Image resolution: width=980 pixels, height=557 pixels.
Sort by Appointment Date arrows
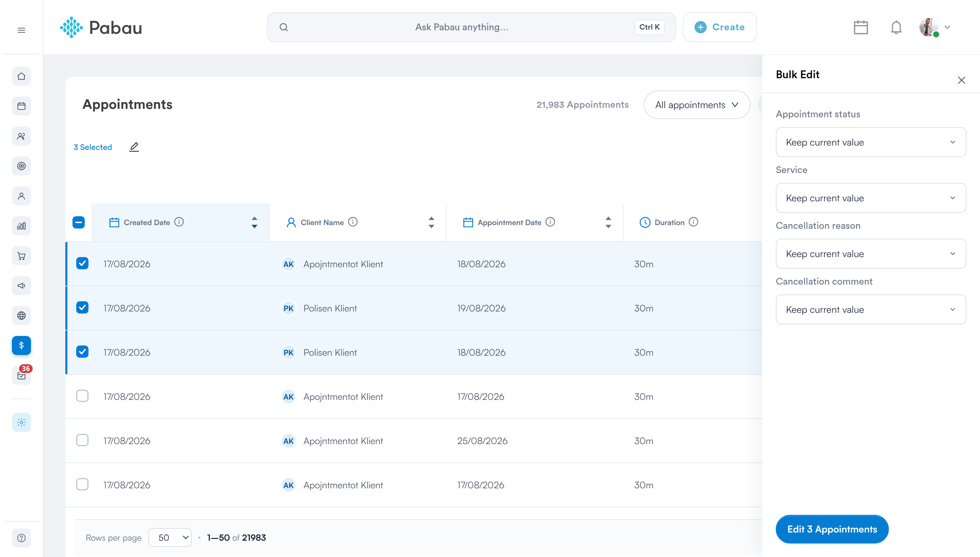(x=608, y=222)
